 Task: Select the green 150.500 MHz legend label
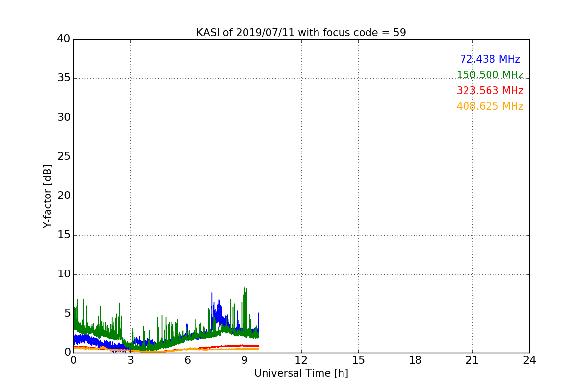[x=490, y=75]
